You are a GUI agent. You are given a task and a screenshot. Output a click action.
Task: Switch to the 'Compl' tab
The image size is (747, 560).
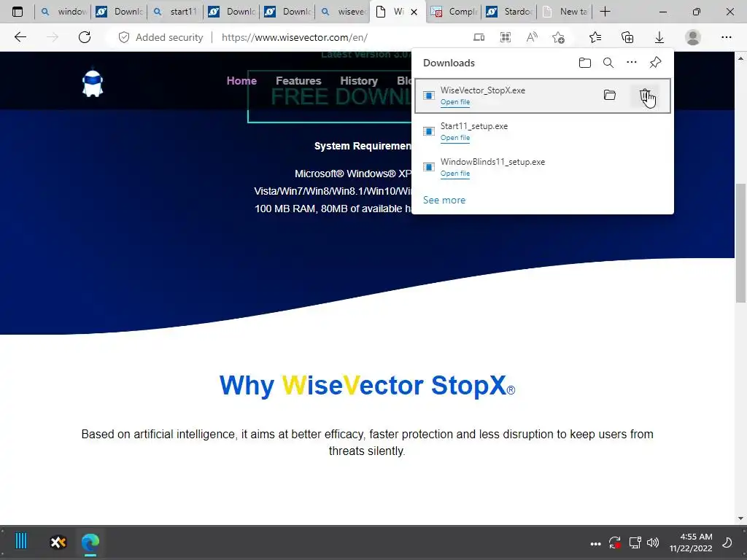[x=454, y=12]
